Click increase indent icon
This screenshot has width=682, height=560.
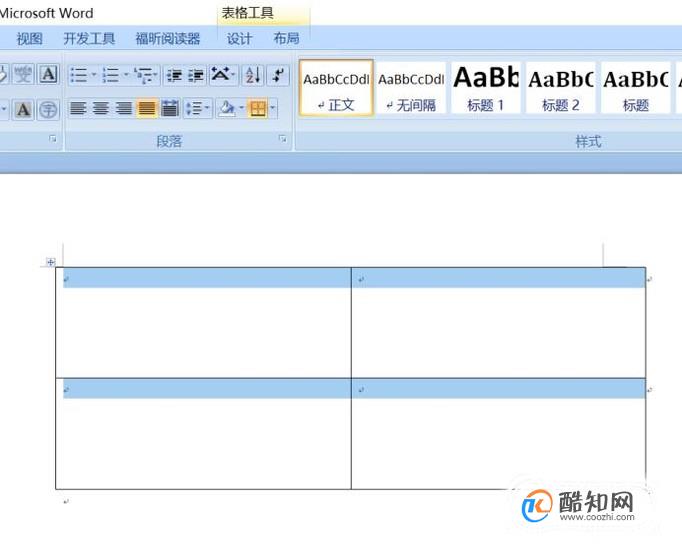195,75
